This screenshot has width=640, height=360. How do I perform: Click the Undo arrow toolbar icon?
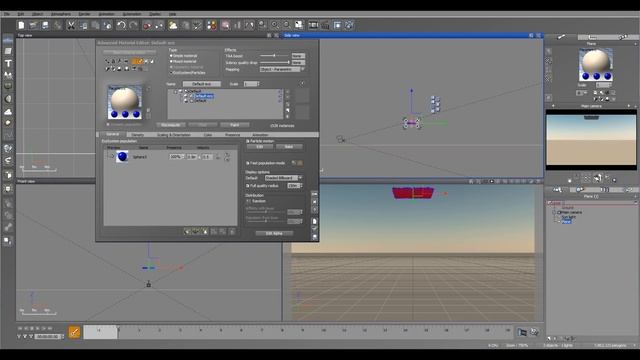pyautogui.click(x=121, y=25)
